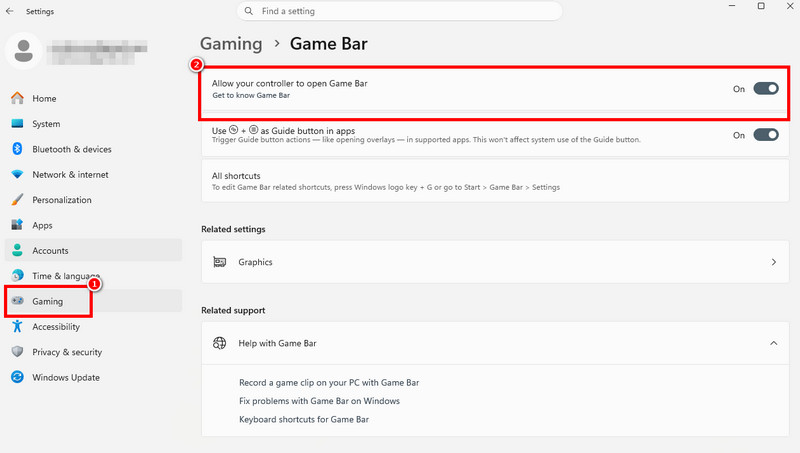Screen dimensions: 800x453
Task: Click the Find a setting search box
Action: point(399,11)
